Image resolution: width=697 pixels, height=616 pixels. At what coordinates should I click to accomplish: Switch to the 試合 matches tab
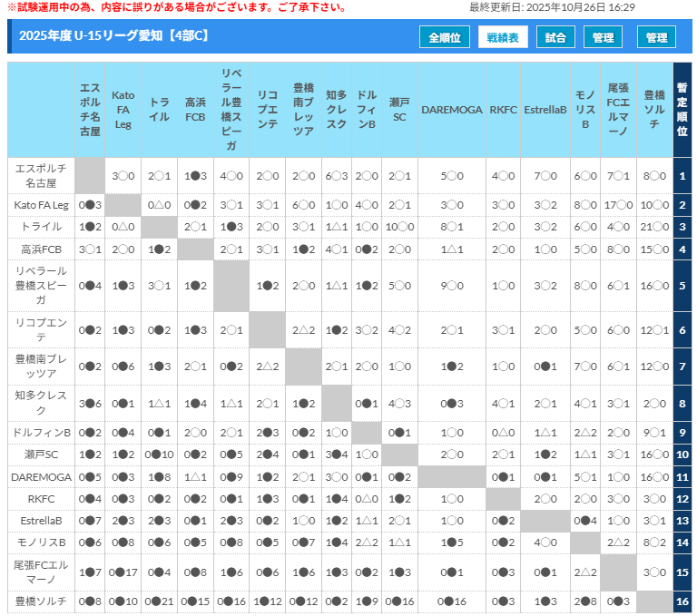(555, 37)
